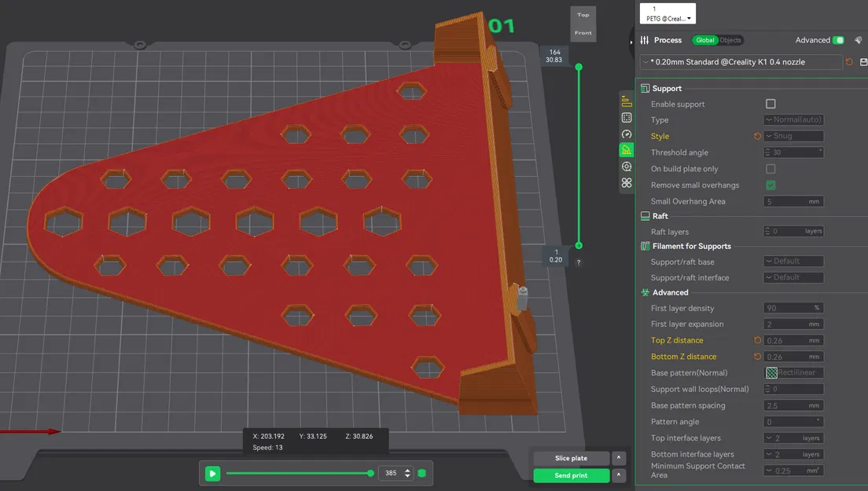Viewport: 868px width, 491px height.
Task: Click the Threshold angle input field
Action: 793,152
